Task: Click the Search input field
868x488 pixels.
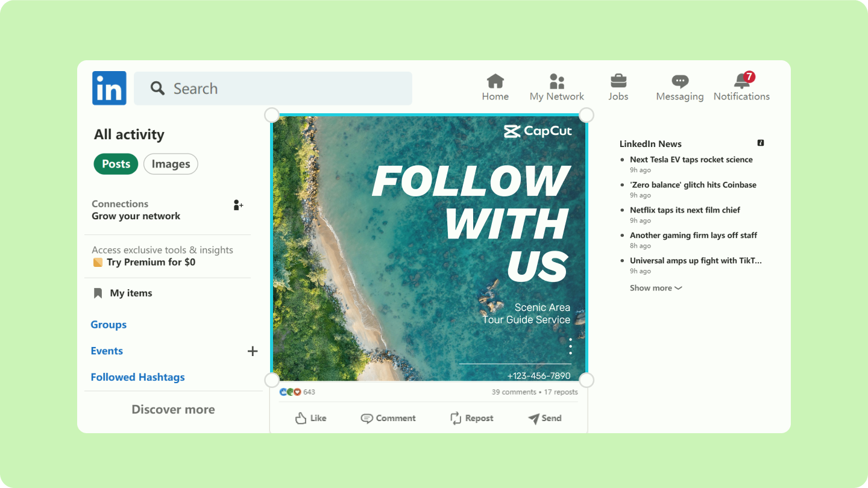Action: tap(273, 89)
